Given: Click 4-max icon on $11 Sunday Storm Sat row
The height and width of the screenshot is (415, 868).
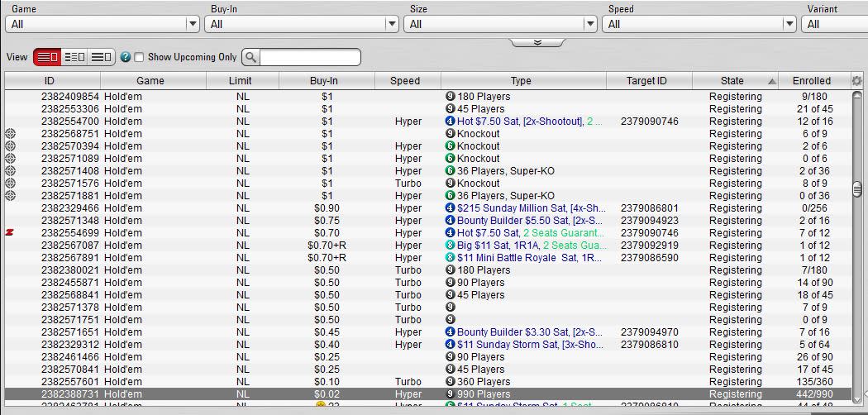Looking at the screenshot, I should click(450, 344).
